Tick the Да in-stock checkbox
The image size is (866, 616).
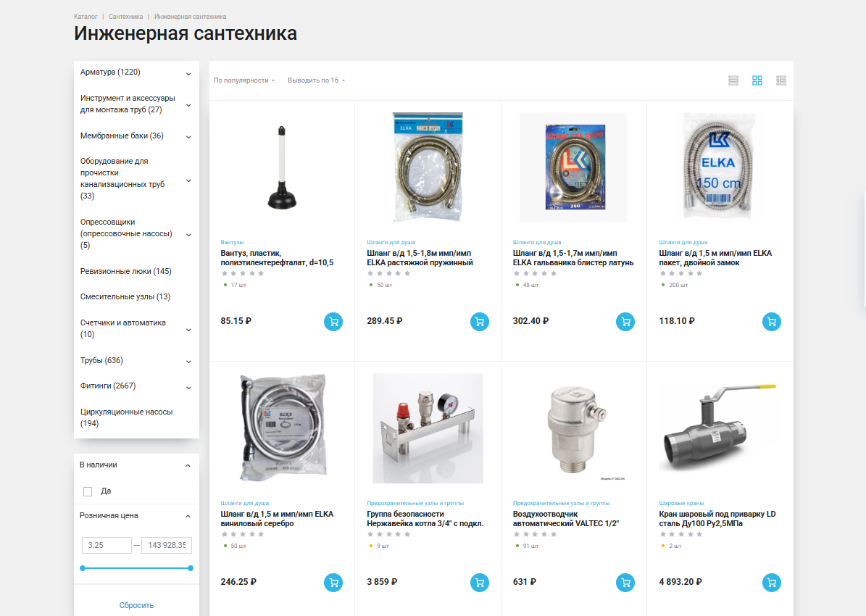click(x=88, y=491)
